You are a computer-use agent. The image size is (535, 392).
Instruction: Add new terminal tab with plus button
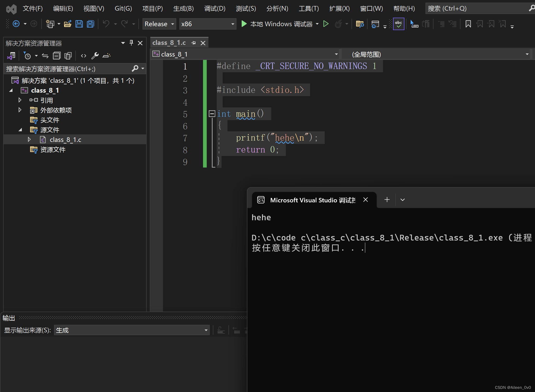tap(387, 200)
